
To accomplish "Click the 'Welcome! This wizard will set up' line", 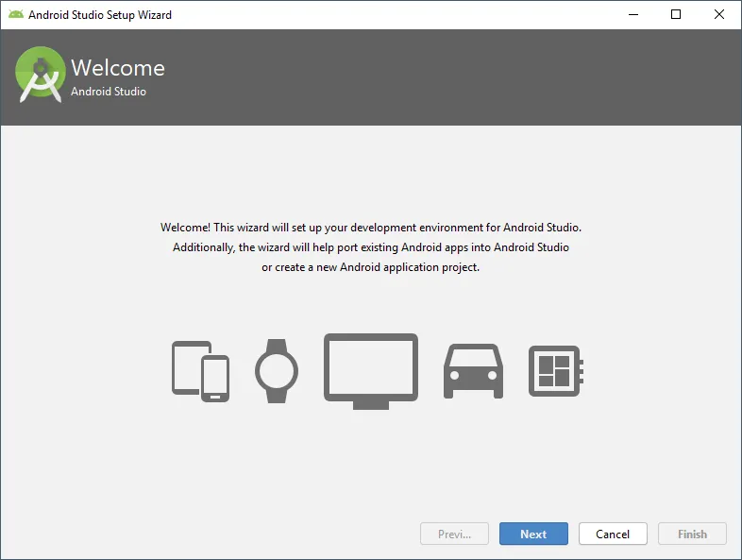I will tap(371, 228).
